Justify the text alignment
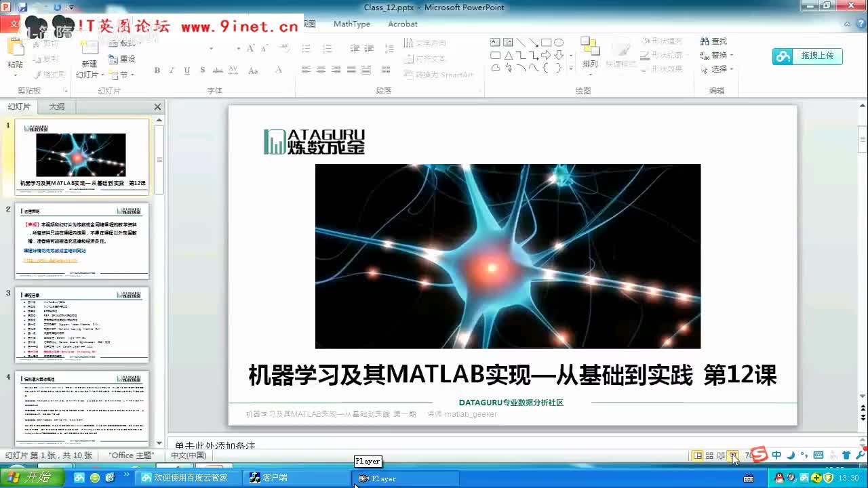The height and width of the screenshot is (488, 868). [x=351, y=70]
